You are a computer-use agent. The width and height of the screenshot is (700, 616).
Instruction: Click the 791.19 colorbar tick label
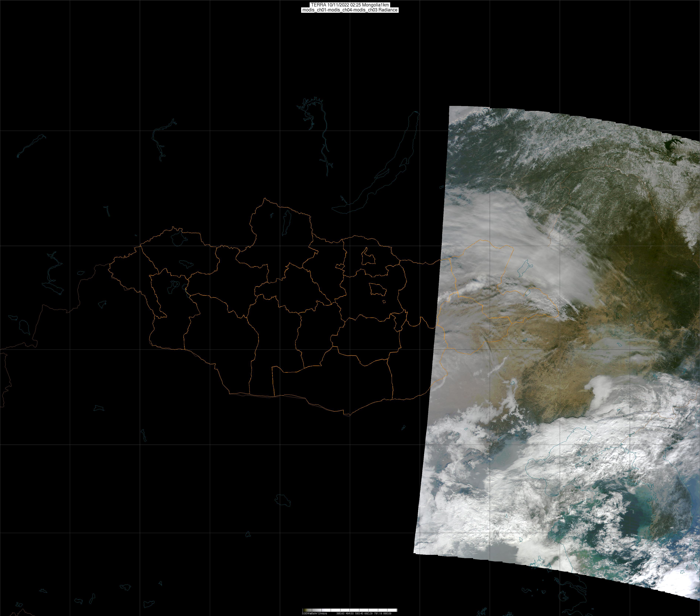click(x=378, y=613)
